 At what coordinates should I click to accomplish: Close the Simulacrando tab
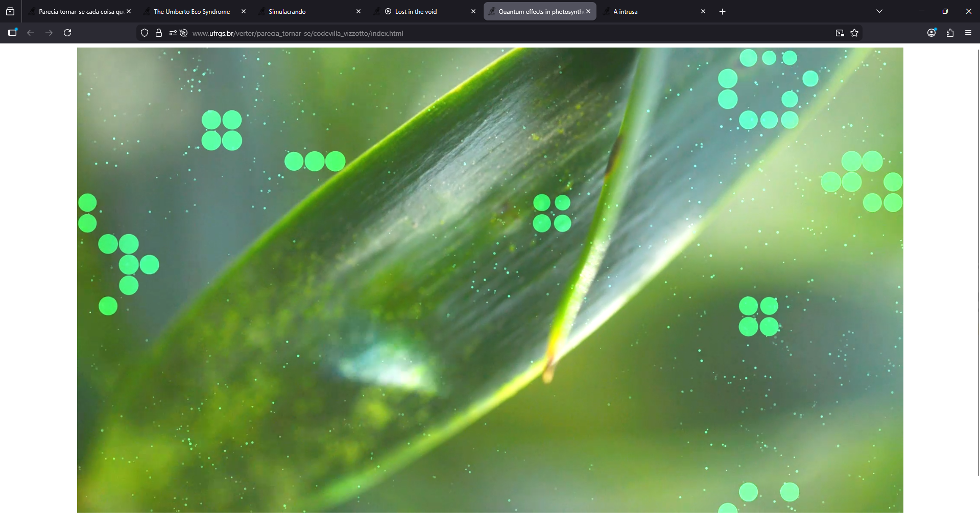(x=358, y=11)
